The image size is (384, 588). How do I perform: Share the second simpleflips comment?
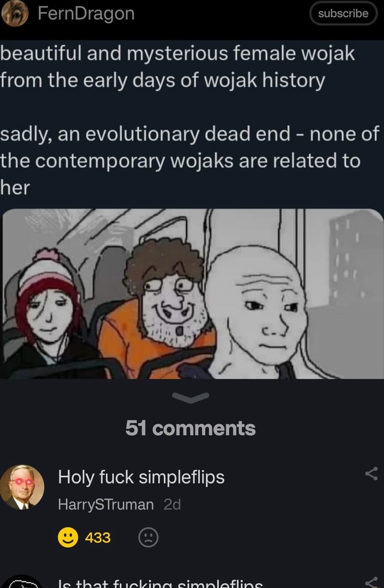[371, 583]
